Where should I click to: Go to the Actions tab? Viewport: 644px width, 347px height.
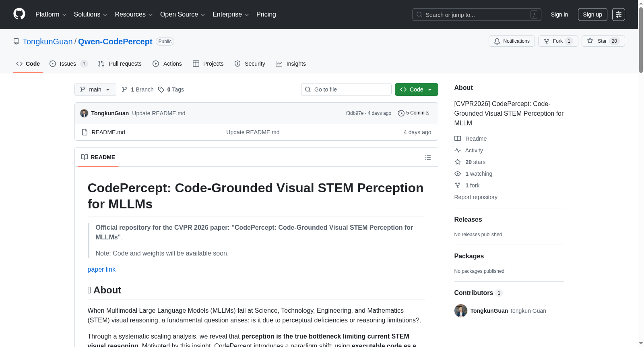[x=167, y=64]
